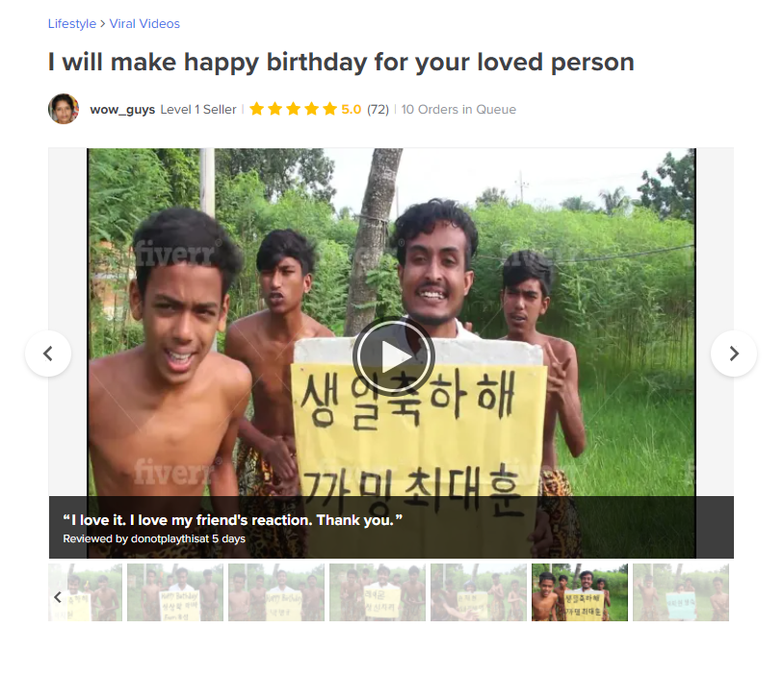Select the fourth thumbnail with Korean text
The height and width of the screenshot is (681, 784).
[377, 592]
